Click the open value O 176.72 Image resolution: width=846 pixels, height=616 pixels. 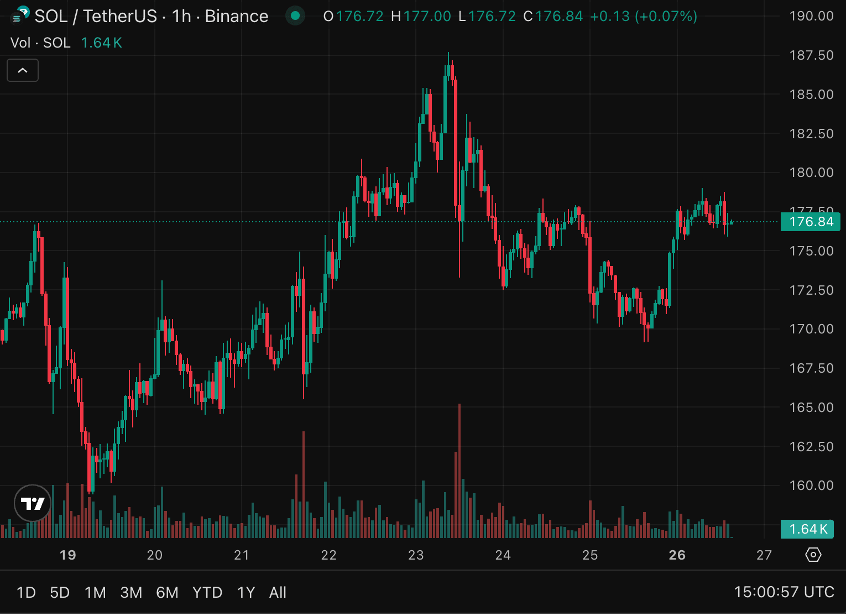353,16
